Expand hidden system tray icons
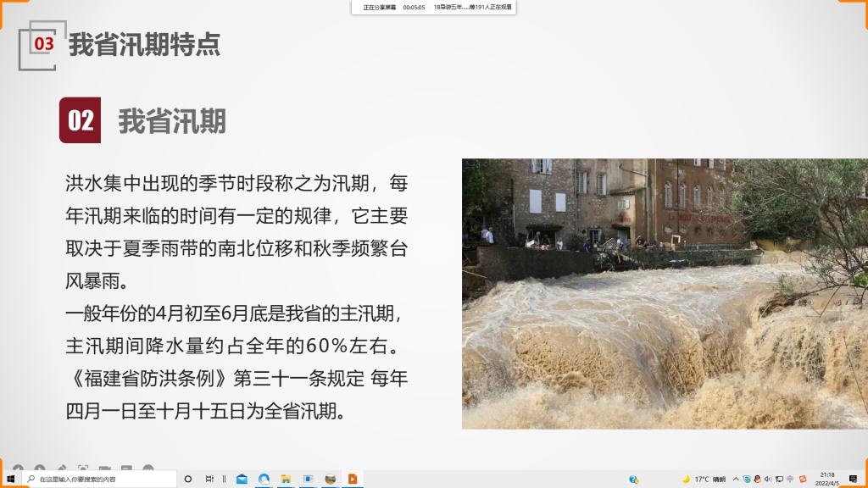The height and width of the screenshot is (488, 868). click(x=736, y=479)
